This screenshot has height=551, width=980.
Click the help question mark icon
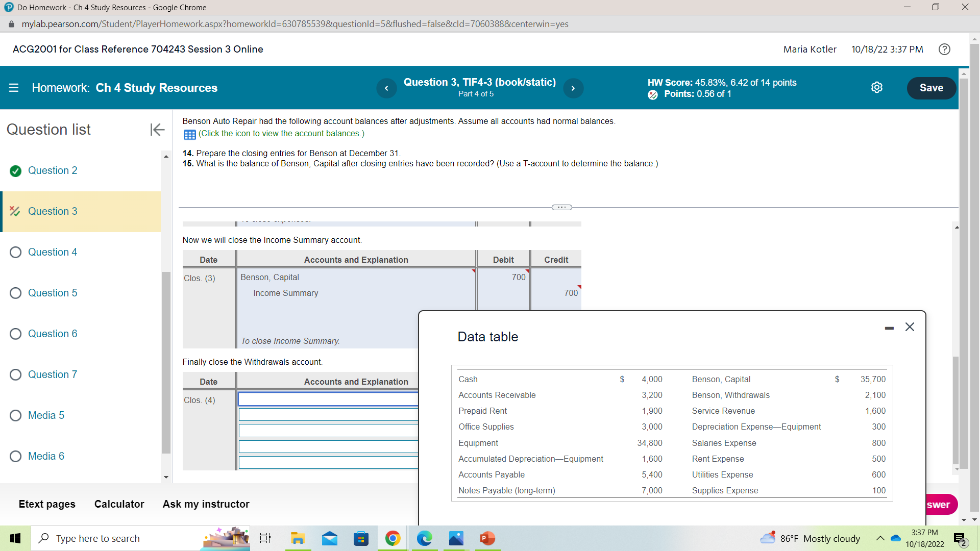pyautogui.click(x=944, y=49)
